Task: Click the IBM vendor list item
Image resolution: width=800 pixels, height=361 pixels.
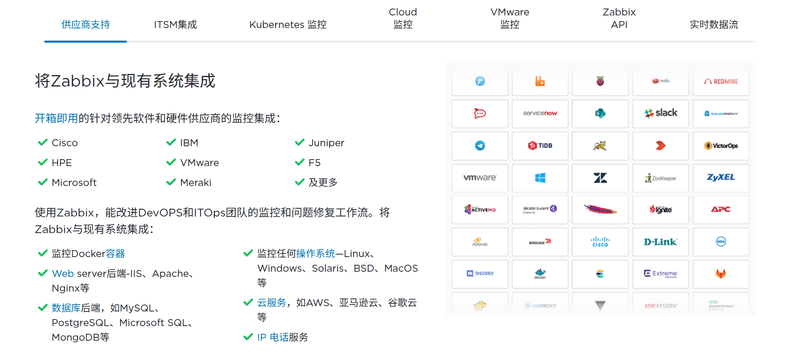Action: (189, 143)
